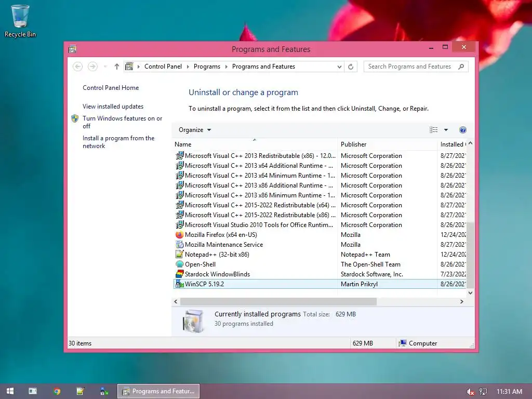The width and height of the screenshot is (532, 399).
Task: Click the horizontal scrollbar thumb
Action: (278, 301)
